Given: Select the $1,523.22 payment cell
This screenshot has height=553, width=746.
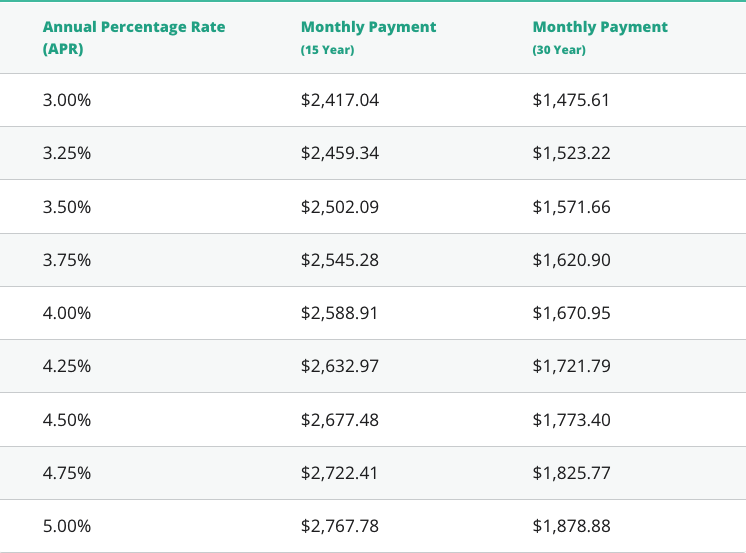Looking at the screenshot, I should pyautogui.click(x=571, y=153).
